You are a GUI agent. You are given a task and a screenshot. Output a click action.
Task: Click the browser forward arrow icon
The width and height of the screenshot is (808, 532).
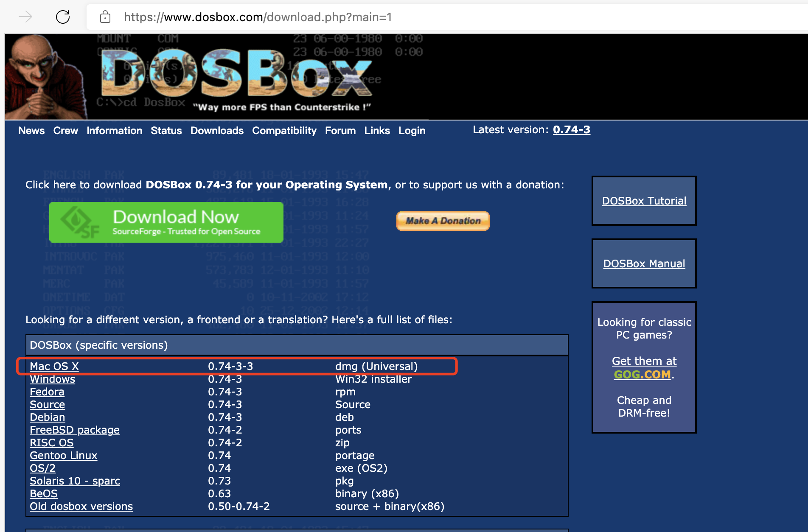point(25,17)
